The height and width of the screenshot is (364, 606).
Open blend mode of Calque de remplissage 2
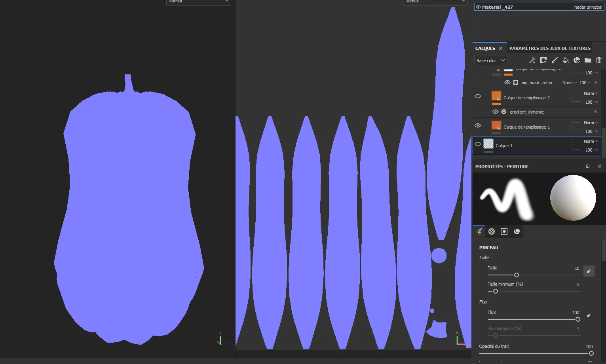[x=591, y=93]
